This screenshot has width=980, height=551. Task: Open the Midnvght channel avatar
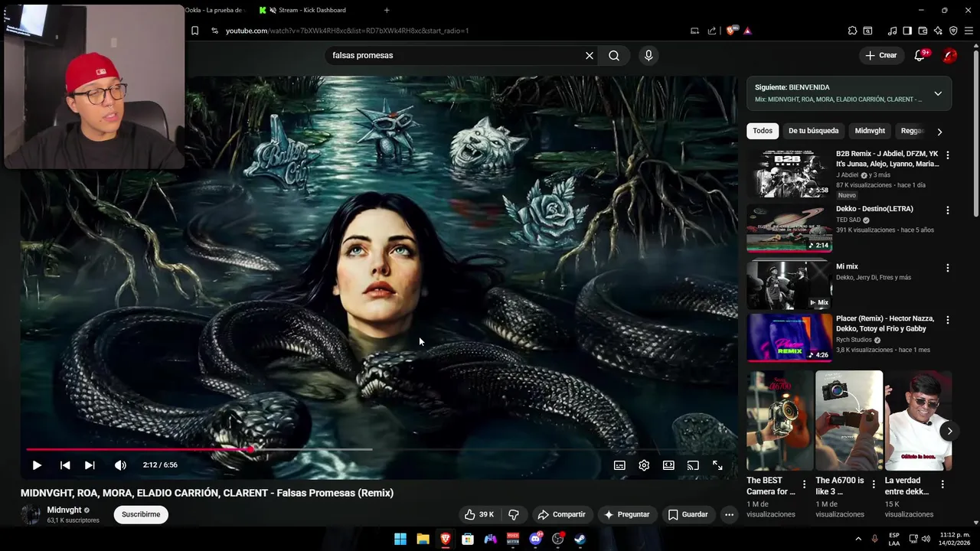(x=31, y=514)
